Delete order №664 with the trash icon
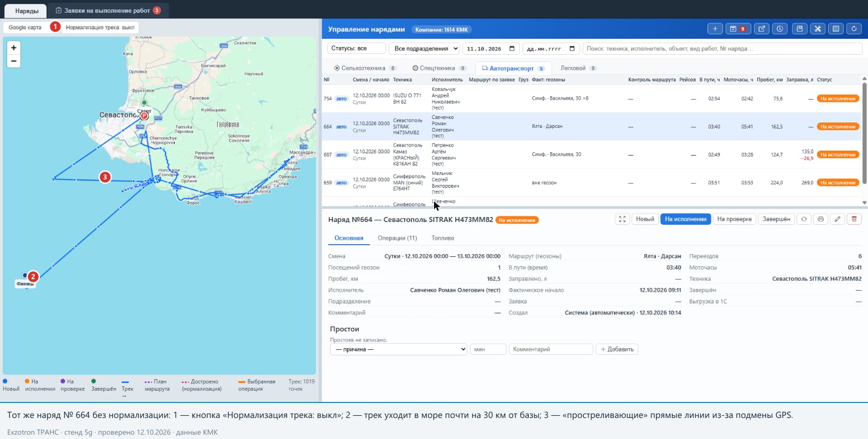The height and width of the screenshot is (439, 868). coord(854,219)
